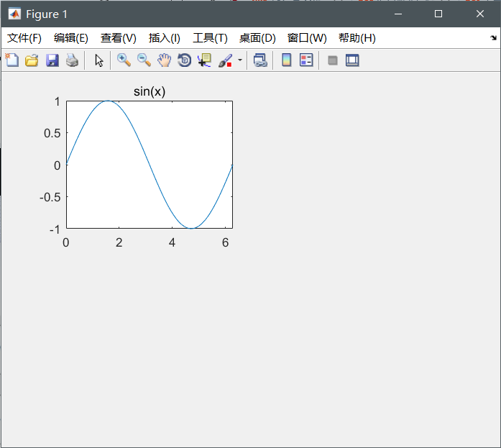Click the Link Plot icon
Image resolution: width=501 pixels, height=448 pixels.
(260, 60)
